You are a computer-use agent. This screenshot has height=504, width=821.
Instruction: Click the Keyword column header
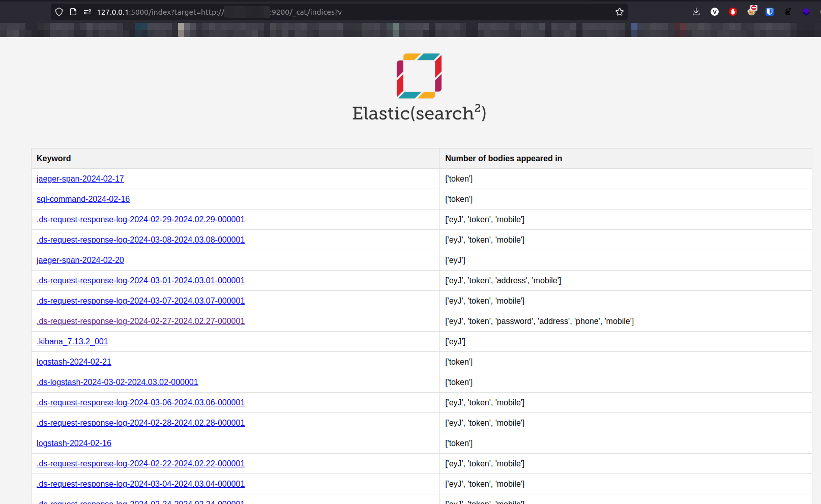click(236, 158)
